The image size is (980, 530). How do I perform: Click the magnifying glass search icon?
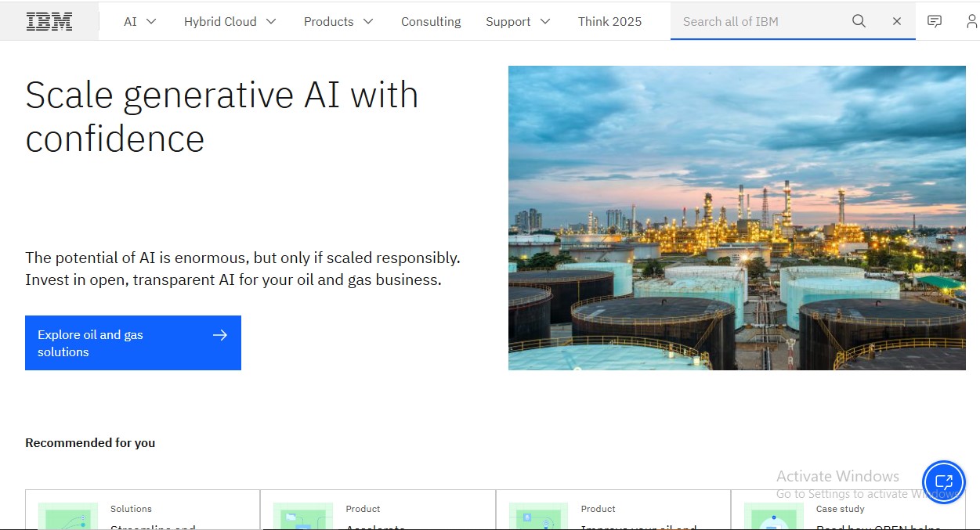859,21
